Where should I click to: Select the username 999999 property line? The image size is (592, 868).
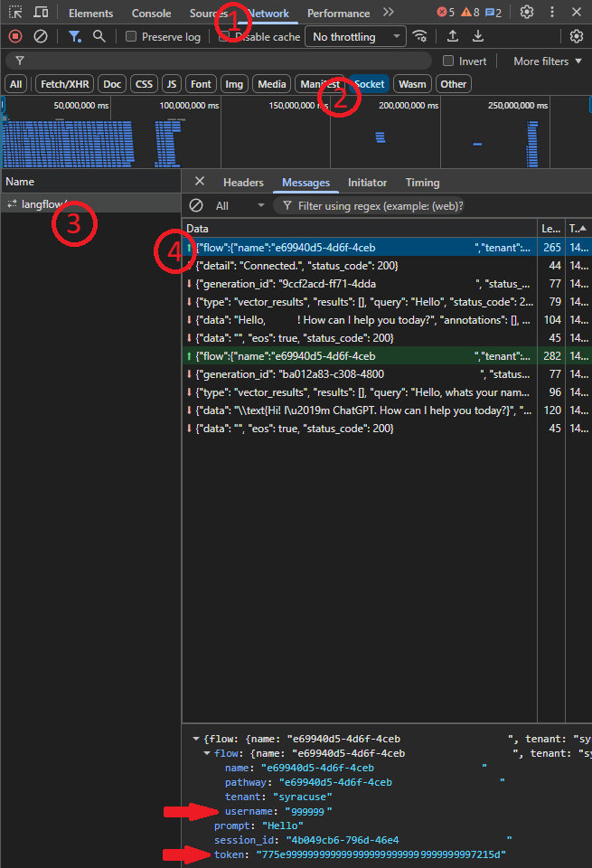[x=278, y=811]
